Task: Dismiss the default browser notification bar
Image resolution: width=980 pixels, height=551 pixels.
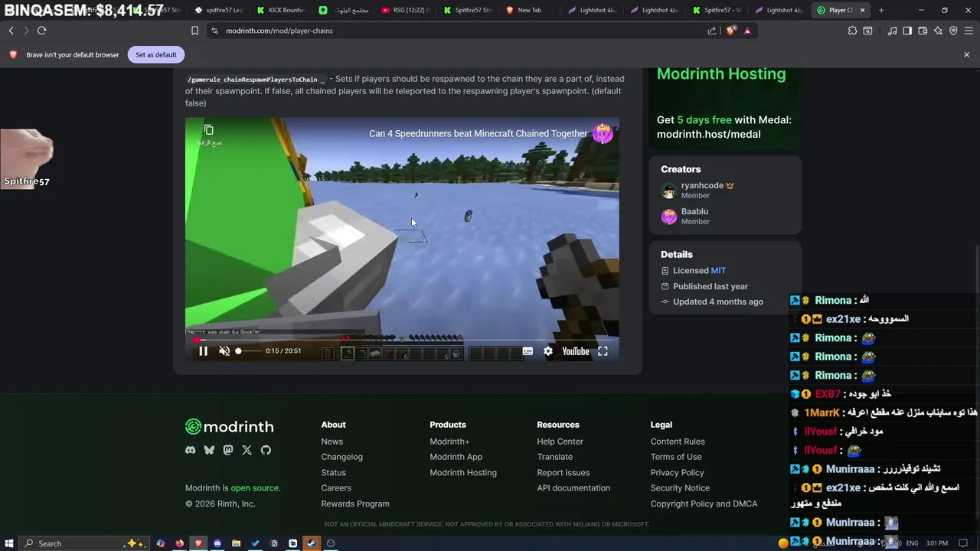Action: [966, 54]
